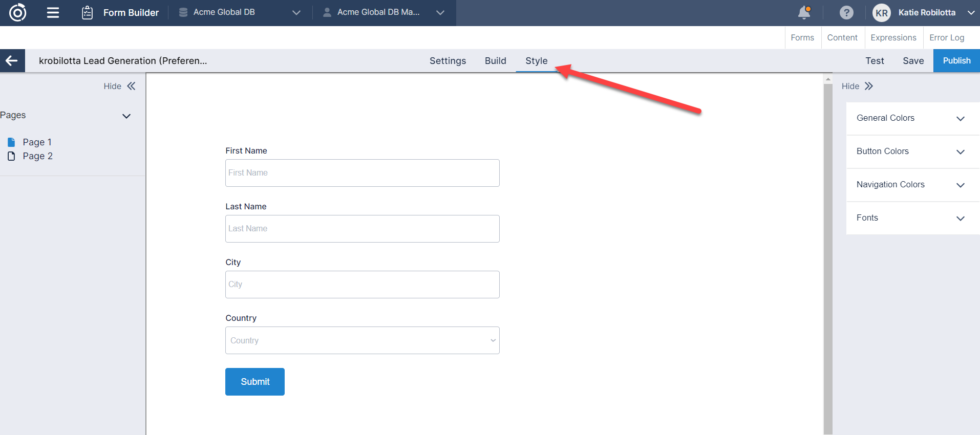
Task: Switch to the Build tab
Action: tap(495, 61)
